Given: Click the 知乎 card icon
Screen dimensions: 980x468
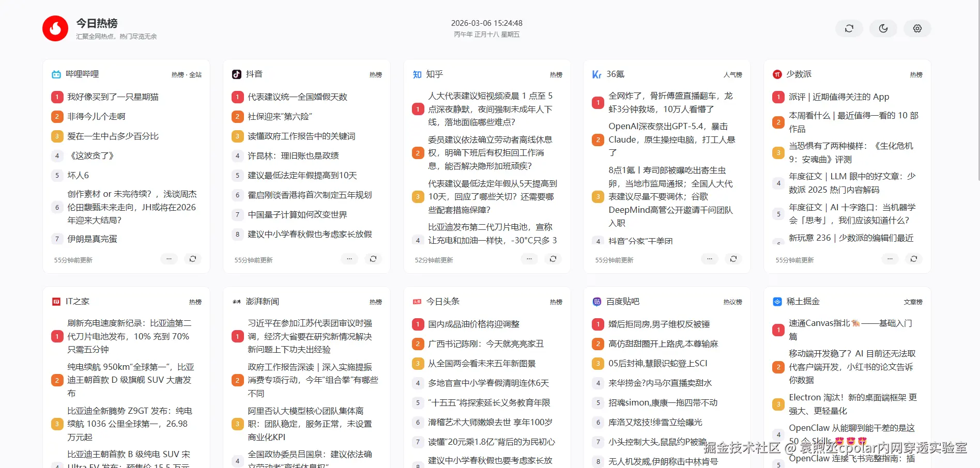Looking at the screenshot, I should click(x=417, y=74).
